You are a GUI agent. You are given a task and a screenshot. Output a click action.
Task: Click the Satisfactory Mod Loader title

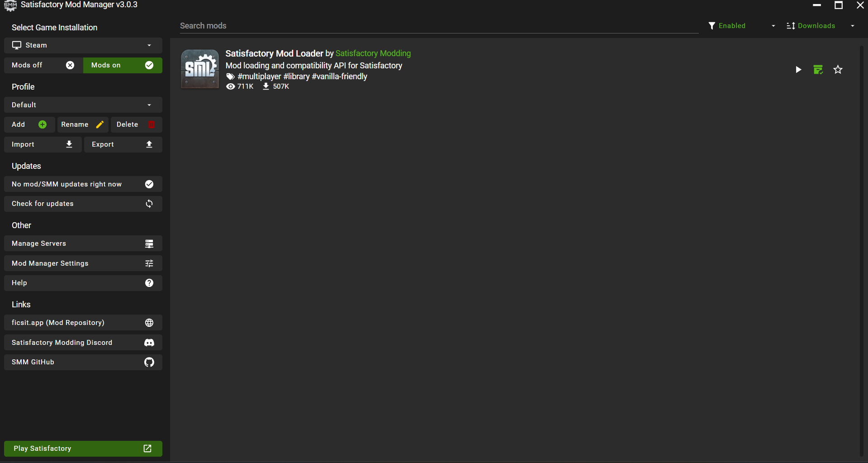(275, 53)
